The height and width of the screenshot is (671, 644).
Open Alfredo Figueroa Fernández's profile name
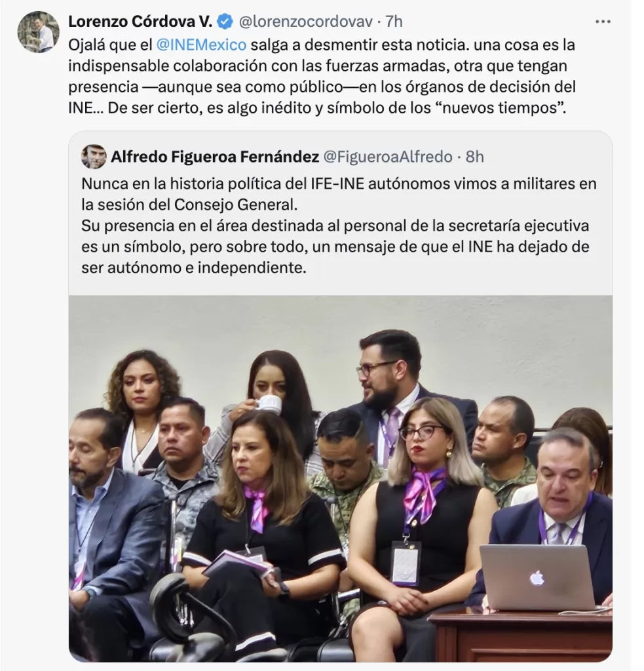coord(215,157)
